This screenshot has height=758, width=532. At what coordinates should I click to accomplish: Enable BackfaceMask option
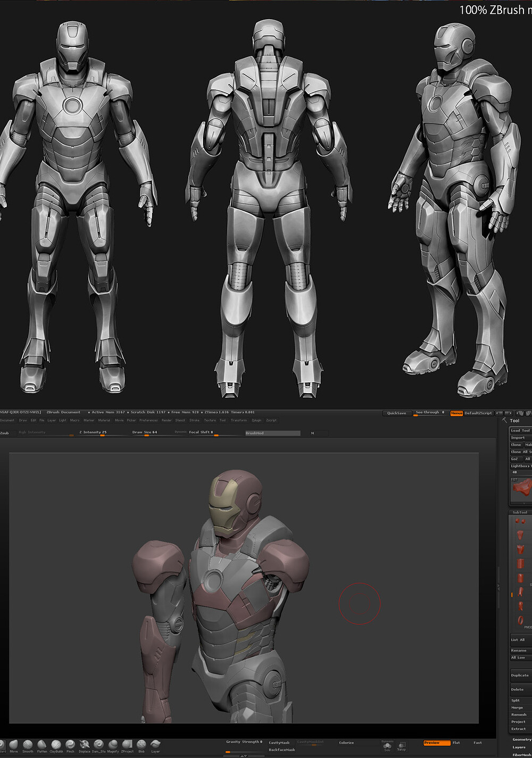pyautogui.click(x=282, y=749)
